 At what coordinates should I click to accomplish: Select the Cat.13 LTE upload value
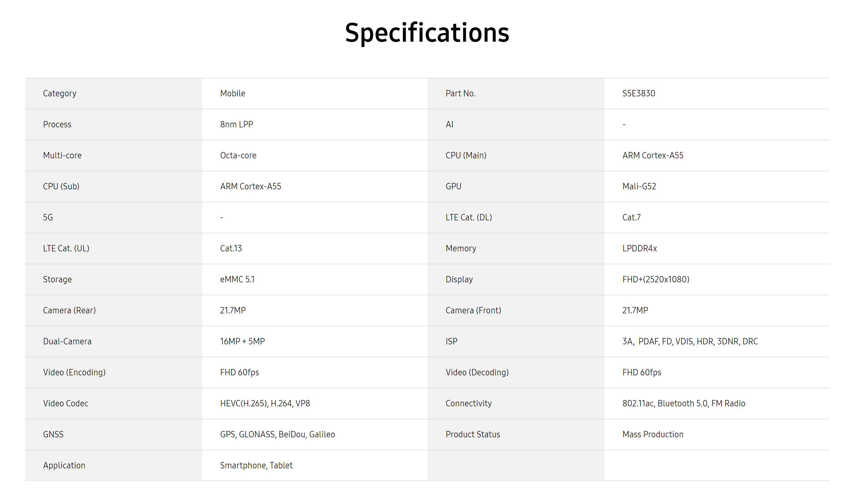231,248
